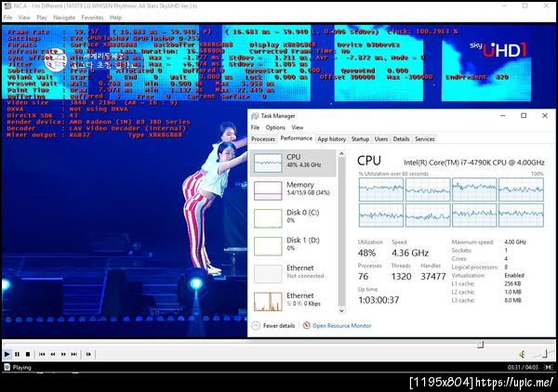
Task: Open the Navigate menu
Action: pyautogui.click(x=64, y=18)
